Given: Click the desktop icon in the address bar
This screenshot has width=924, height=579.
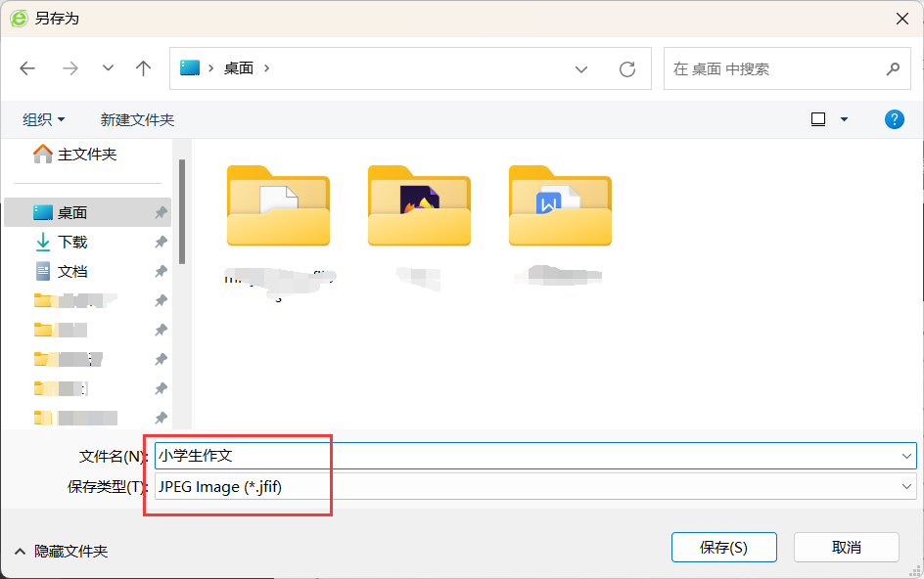Looking at the screenshot, I should click(x=190, y=68).
